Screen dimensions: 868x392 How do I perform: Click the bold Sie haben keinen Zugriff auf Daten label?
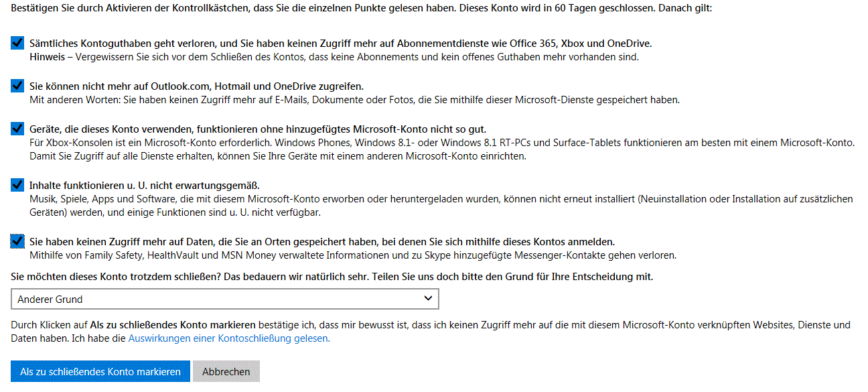coord(321,242)
